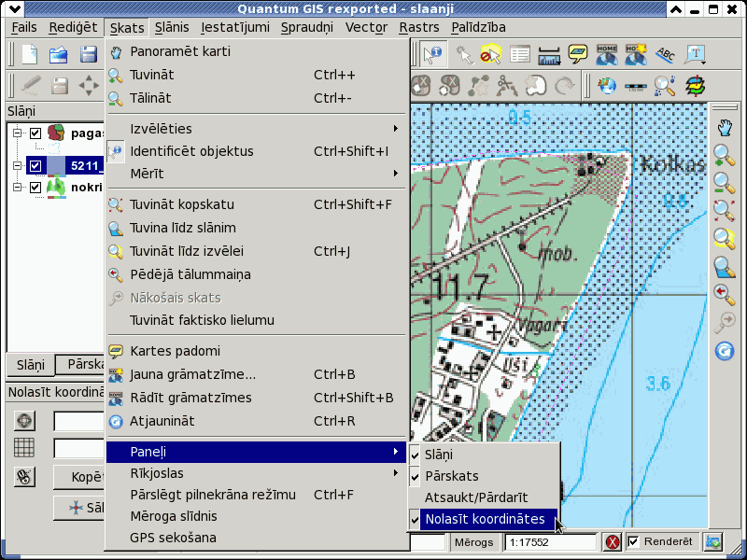Switch to the Slāņi tab
The height and width of the screenshot is (560, 747).
coord(31,365)
